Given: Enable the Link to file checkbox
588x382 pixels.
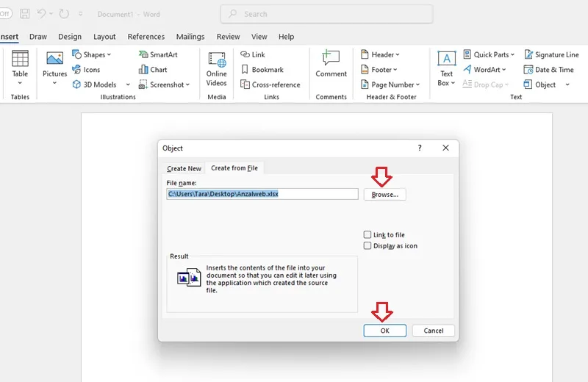Looking at the screenshot, I should click(367, 234).
